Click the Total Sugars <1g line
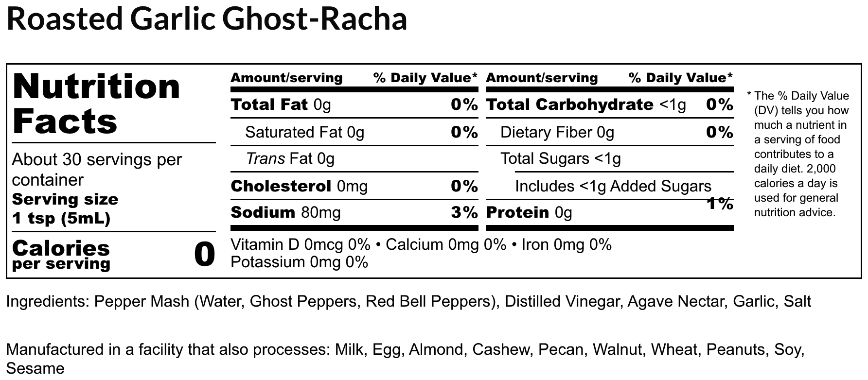Image resolution: width=868 pixels, height=380 pixels. pyautogui.click(x=561, y=159)
